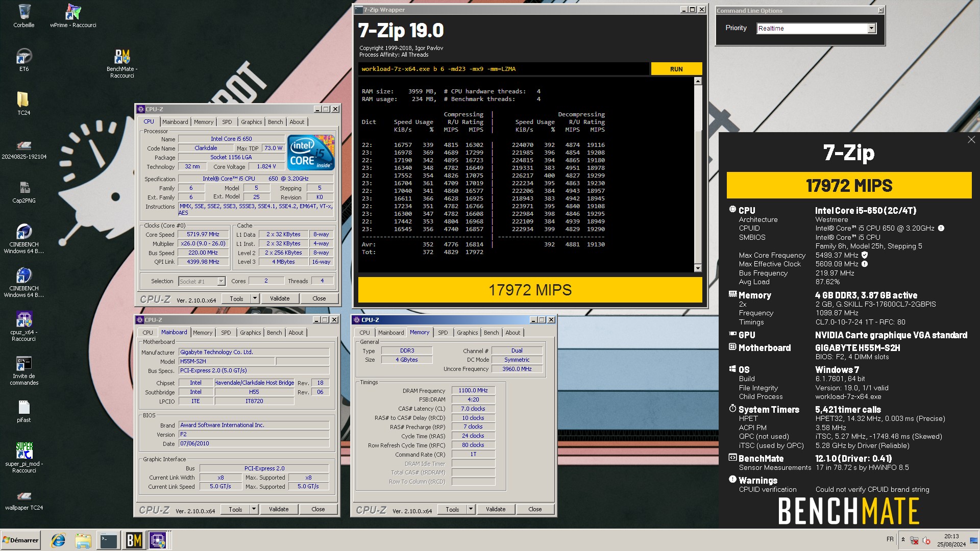Switch to SPD tab in top CPU-Z

[227, 122]
